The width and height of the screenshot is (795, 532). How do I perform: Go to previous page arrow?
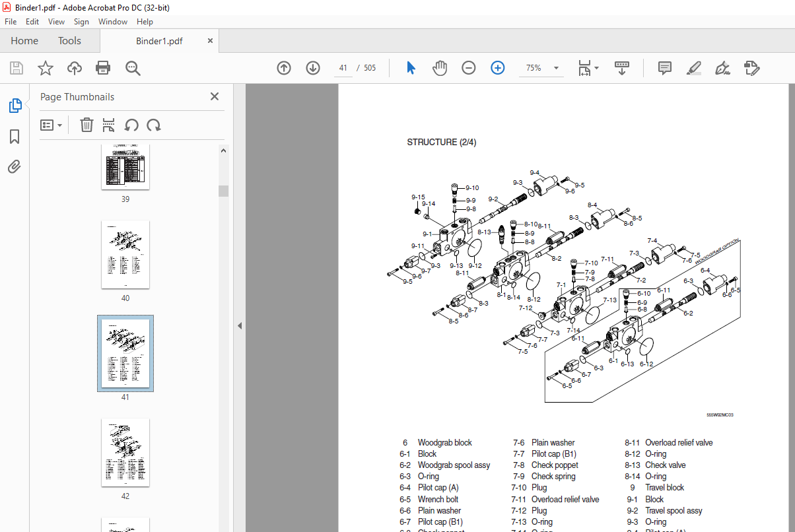[284, 68]
